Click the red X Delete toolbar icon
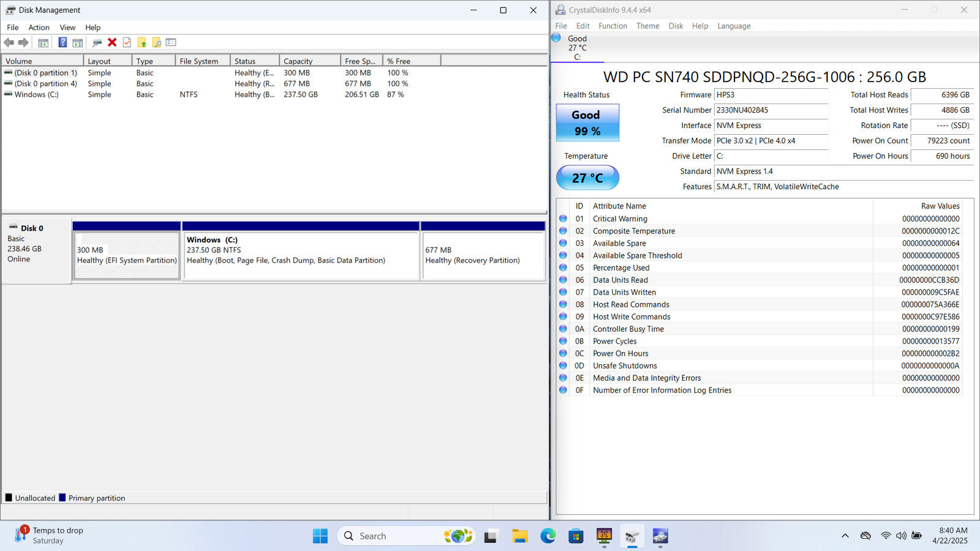This screenshot has height=551, width=980. (x=112, y=42)
